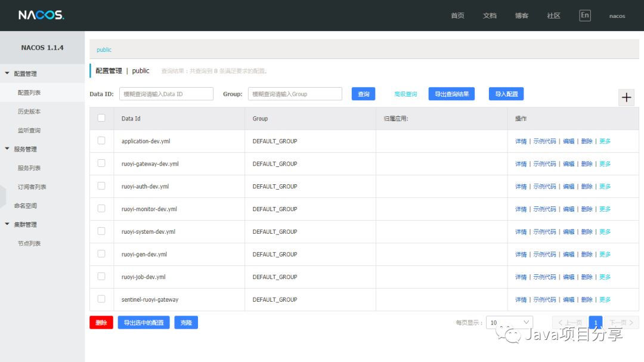Tick the sentinel-ruoyi-gateway checkbox

(101, 299)
